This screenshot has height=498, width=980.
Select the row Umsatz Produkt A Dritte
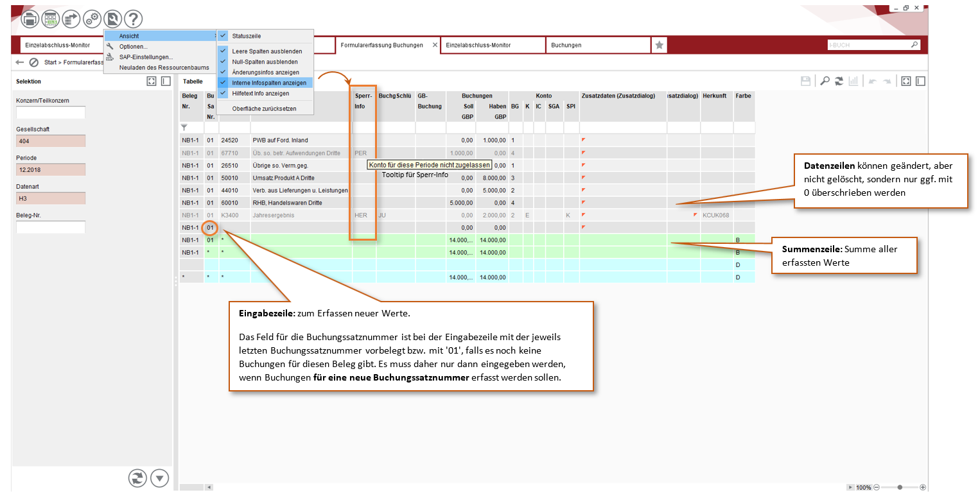tap(467, 178)
